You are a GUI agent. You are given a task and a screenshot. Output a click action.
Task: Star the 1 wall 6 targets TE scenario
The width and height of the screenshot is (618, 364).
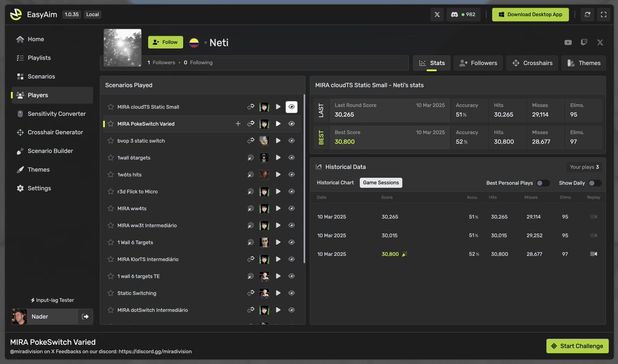pyautogui.click(x=110, y=276)
